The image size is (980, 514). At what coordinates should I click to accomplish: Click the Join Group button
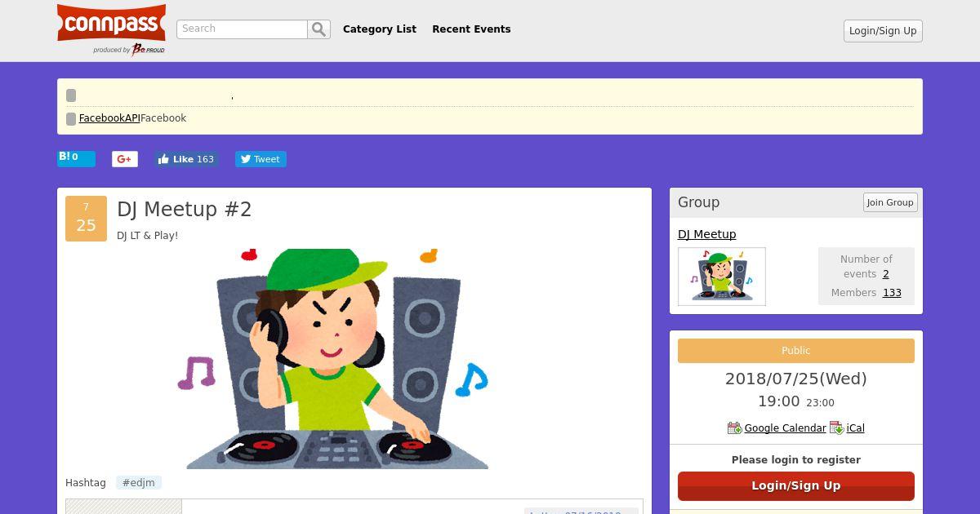(x=890, y=202)
